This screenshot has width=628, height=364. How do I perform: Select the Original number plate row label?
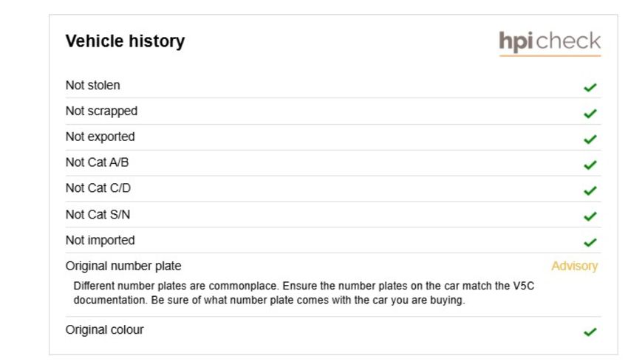tap(123, 266)
